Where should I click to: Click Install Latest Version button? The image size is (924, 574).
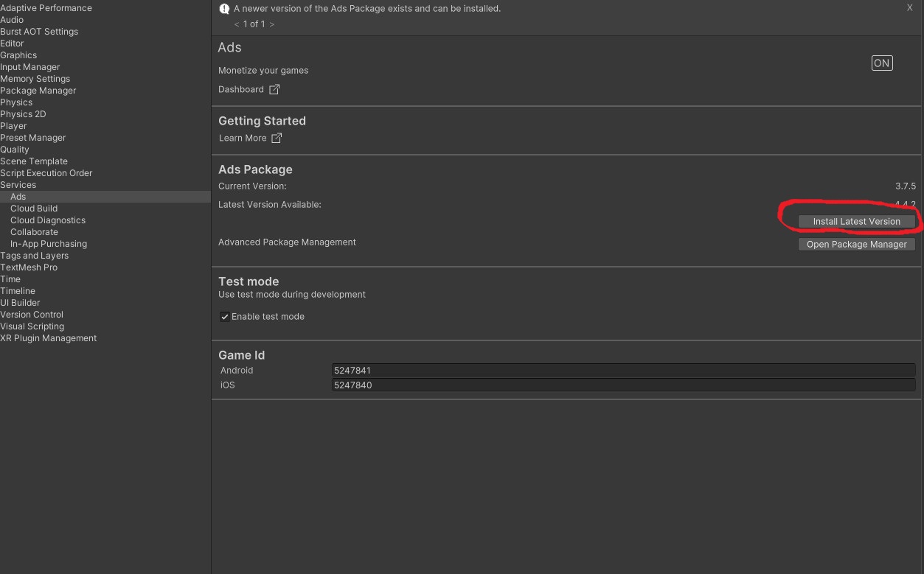[x=857, y=221]
